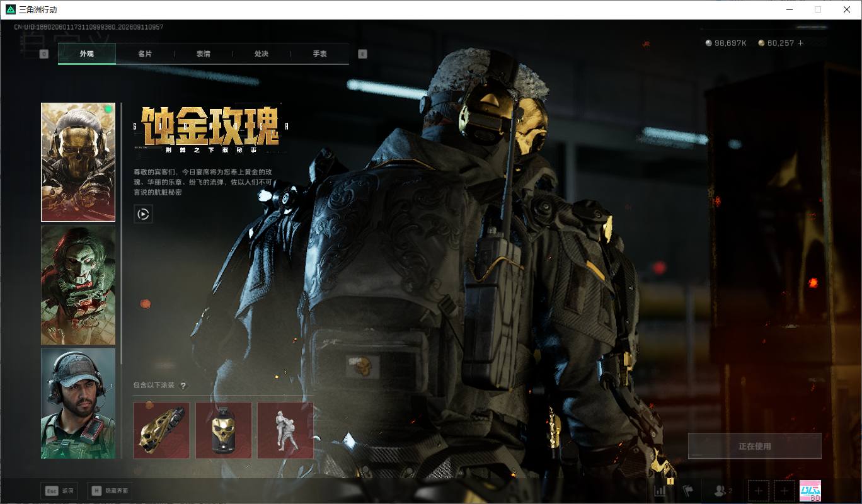Open the 手表 tab
This screenshot has width=862, height=504.
point(320,54)
